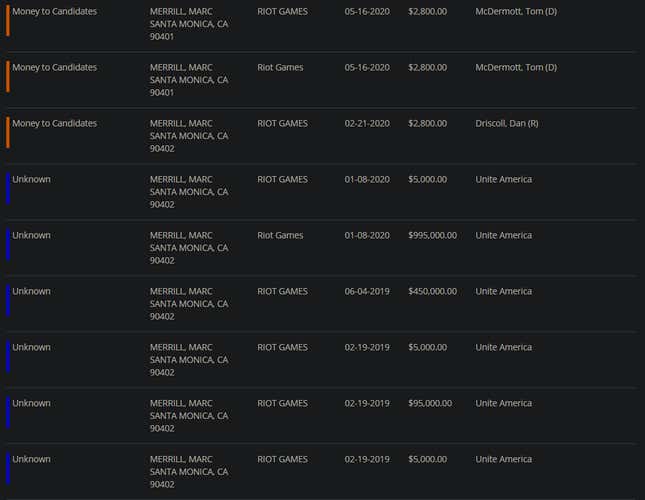Click uppercase RIOT GAMES in McDermott row

pyautogui.click(x=282, y=12)
